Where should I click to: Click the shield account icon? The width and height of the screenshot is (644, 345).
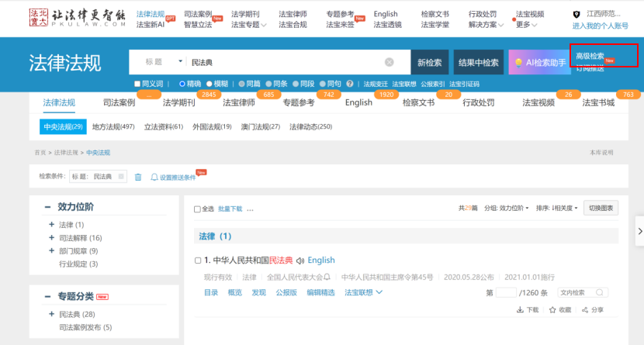[x=576, y=15]
